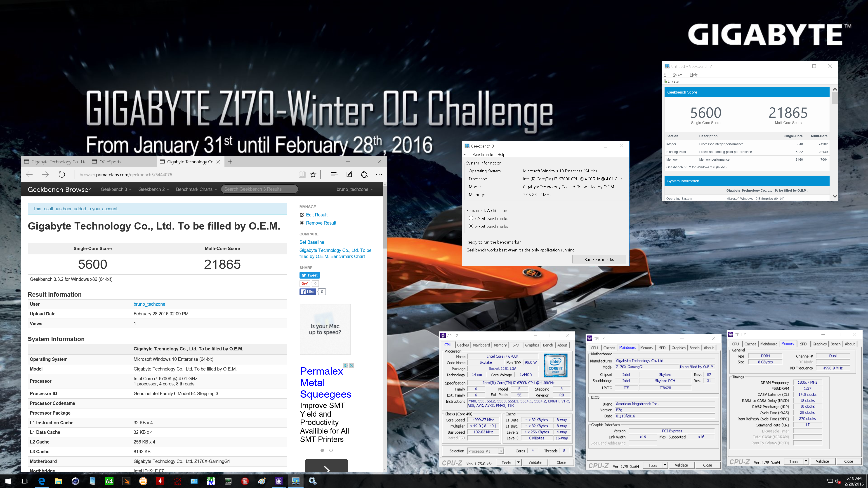
Task: Switch to SPD tab in CPU-Z Memory window
Action: click(x=803, y=344)
